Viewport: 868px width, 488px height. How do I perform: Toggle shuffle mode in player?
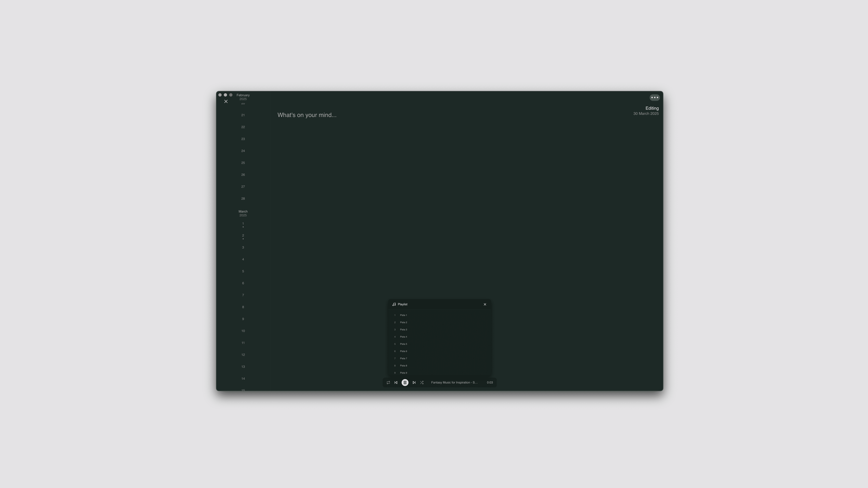tap(422, 383)
